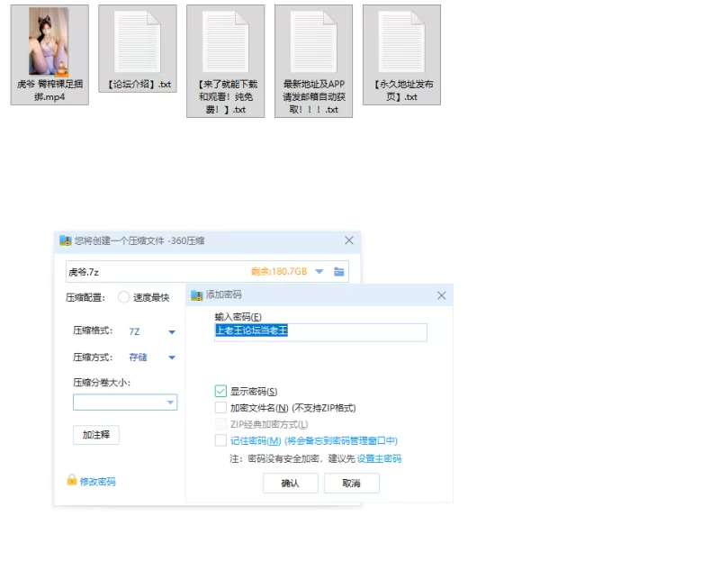This screenshot has height=588, width=720.
Task: Open the 压缩格式 7Z dropdown
Action: pos(171,332)
